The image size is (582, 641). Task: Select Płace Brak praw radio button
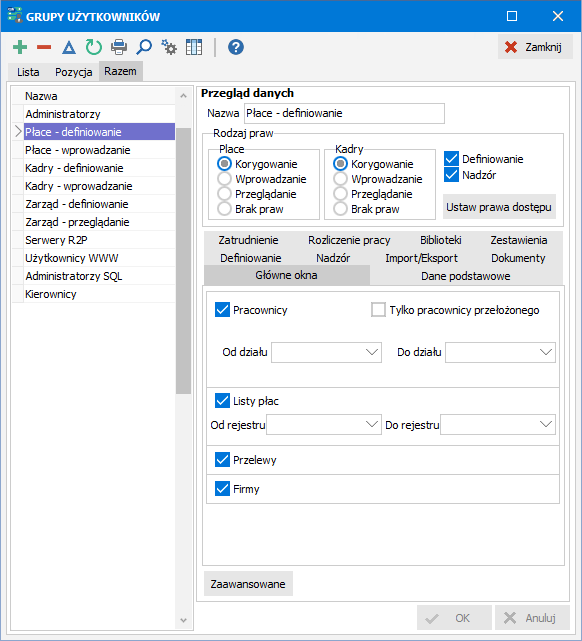click(x=224, y=209)
